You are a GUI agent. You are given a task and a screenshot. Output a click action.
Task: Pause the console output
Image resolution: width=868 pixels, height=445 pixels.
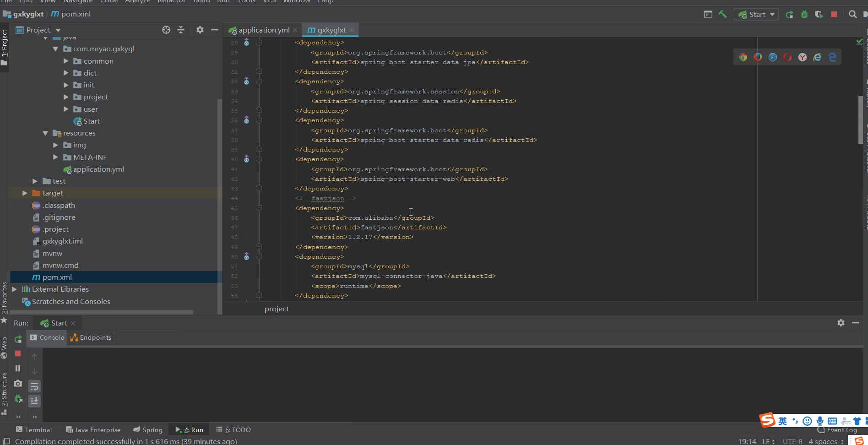click(18, 368)
